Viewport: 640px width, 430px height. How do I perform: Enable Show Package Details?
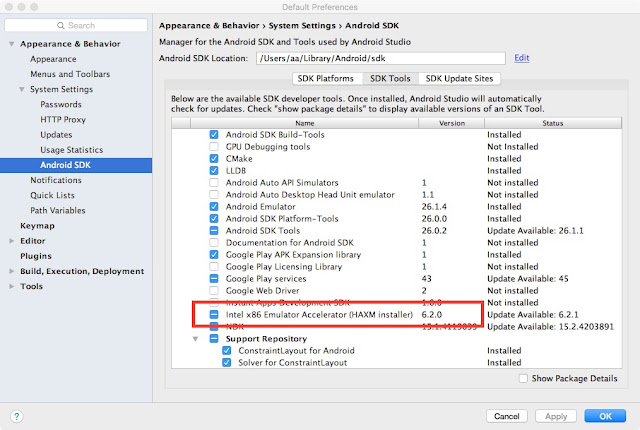(523, 379)
